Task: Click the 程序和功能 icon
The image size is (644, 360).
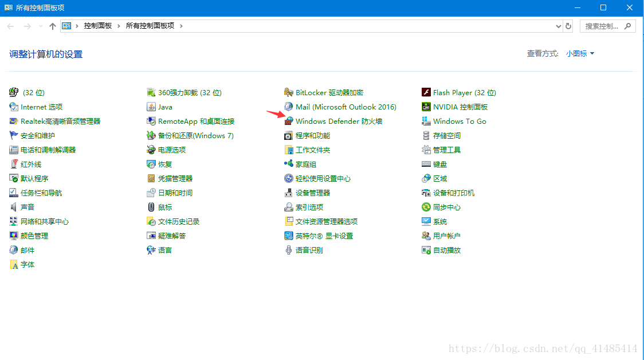Action: (x=289, y=136)
